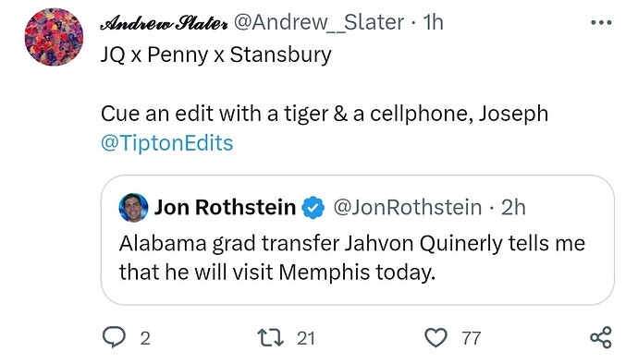This screenshot has width=638, height=364.
Task: Open quoted tweet about Jahvon Quinerly
Action: 357,240
